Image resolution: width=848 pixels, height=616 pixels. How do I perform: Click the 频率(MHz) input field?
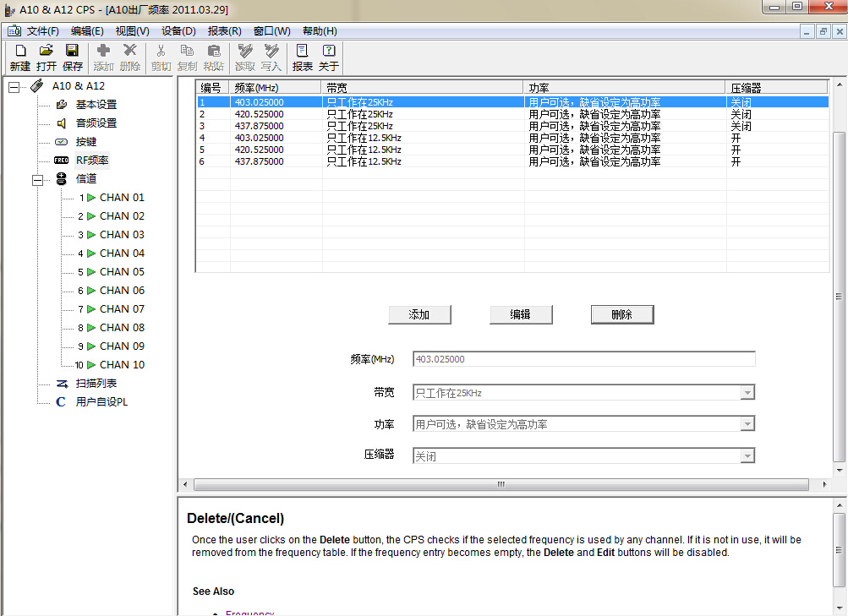point(583,359)
